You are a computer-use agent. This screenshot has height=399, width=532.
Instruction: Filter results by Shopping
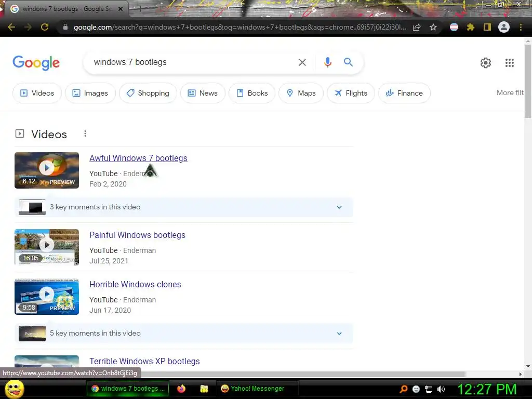(x=148, y=93)
